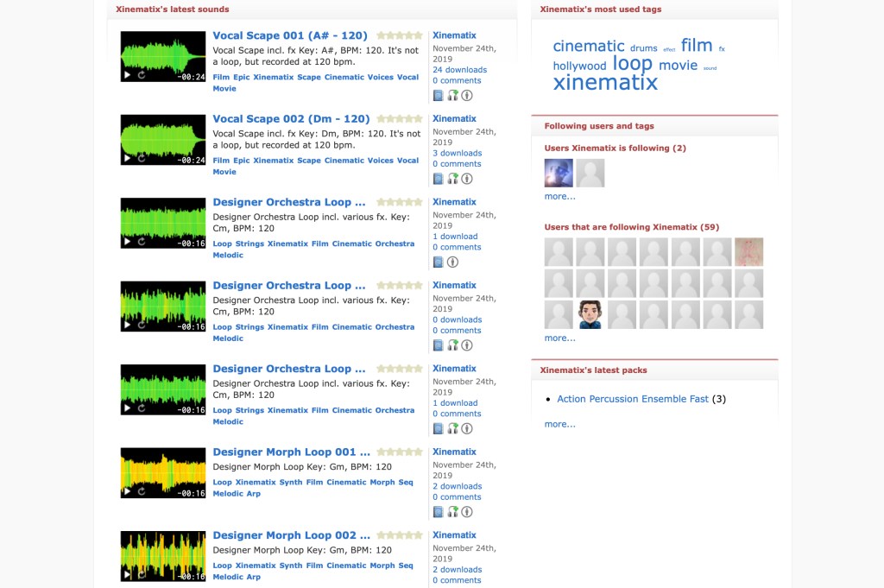
Task: Play the Vocal Scape 002 preview
Action: coord(128,158)
